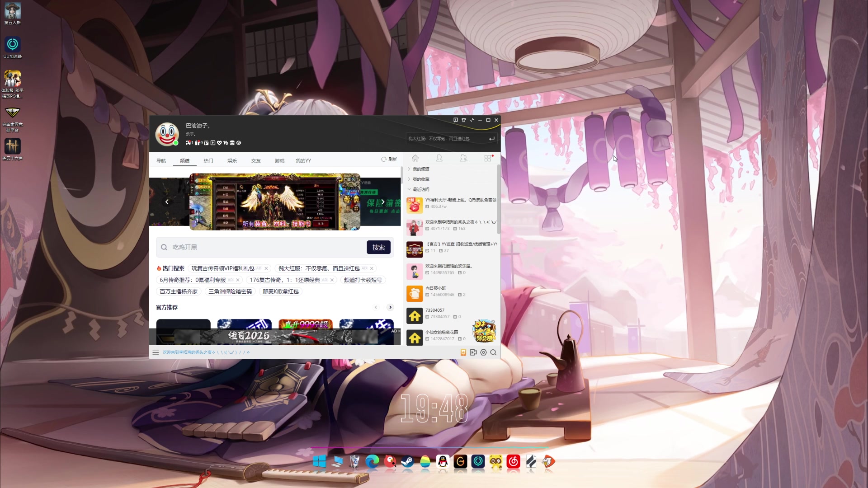The image size is (868, 488).
Task: Open the single-person contacts icon tab
Action: pos(439,158)
